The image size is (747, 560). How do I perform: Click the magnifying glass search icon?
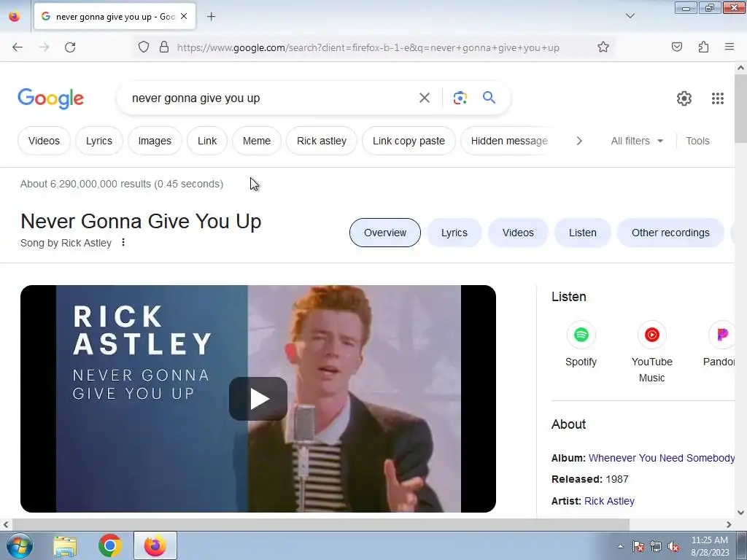(x=489, y=98)
